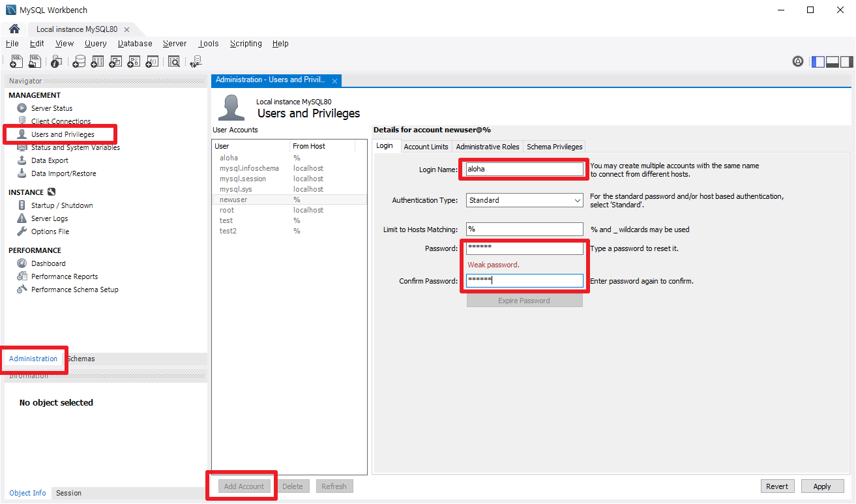Toggle the right sidebar panel icon
This screenshot has height=504, width=856.
(846, 62)
